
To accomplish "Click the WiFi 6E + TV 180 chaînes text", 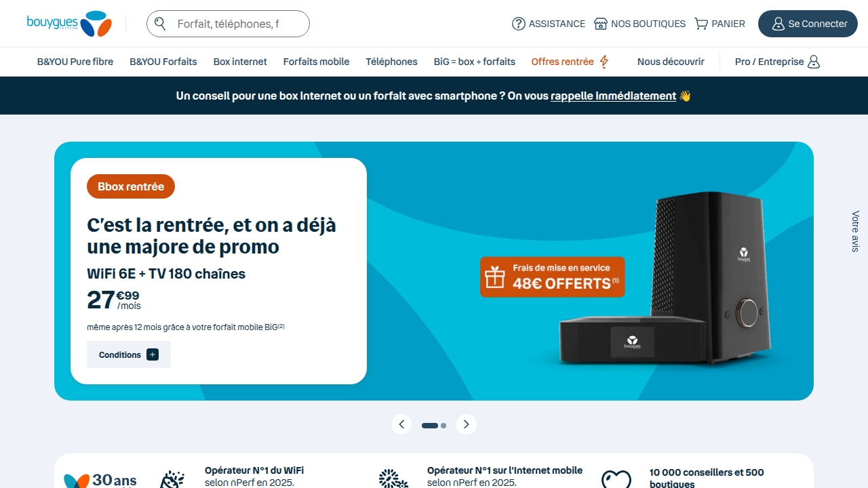I will [166, 274].
